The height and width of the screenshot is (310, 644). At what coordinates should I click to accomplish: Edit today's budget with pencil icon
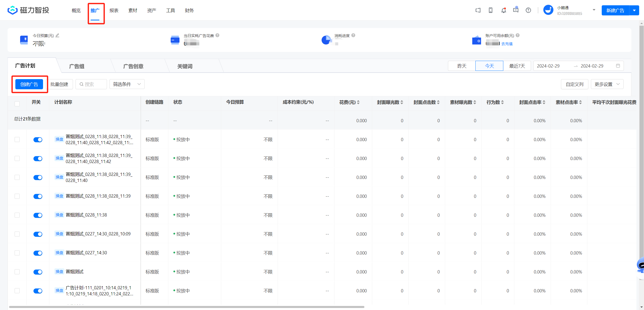(x=57, y=35)
